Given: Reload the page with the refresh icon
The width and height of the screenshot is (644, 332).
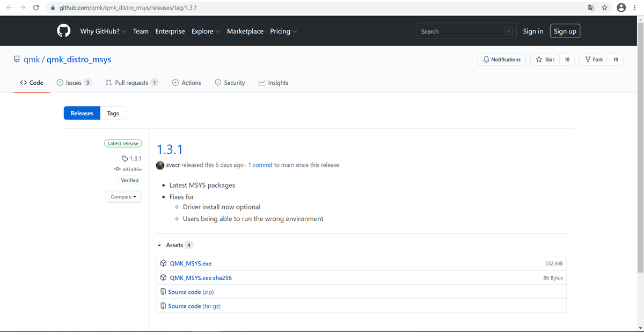Looking at the screenshot, I should (36, 8).
